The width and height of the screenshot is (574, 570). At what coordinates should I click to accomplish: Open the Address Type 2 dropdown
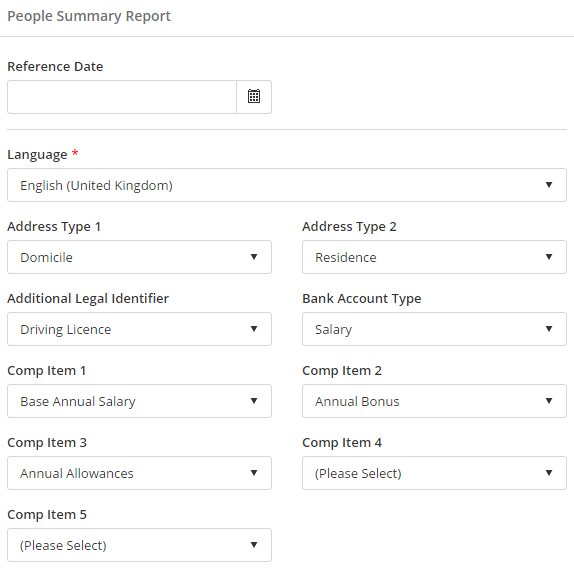click(x=434, y=257)
